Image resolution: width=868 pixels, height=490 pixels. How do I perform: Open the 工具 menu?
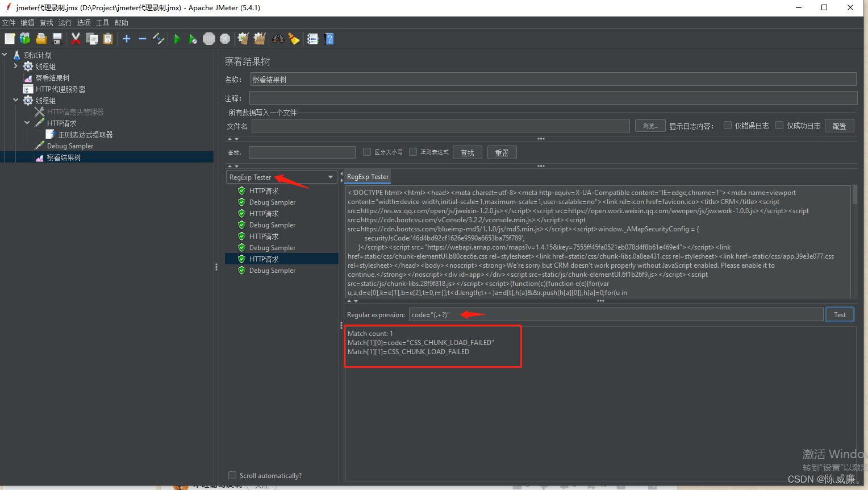(x=103, y=23)
